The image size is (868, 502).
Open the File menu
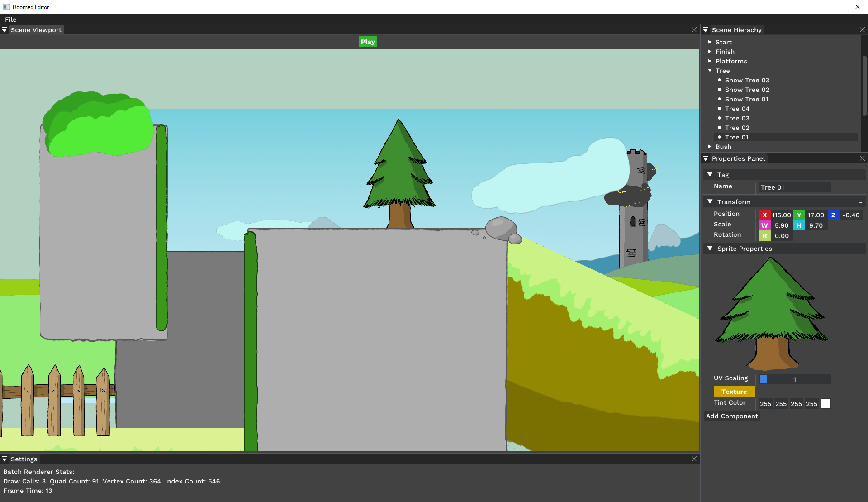click(x=11, y=19)
